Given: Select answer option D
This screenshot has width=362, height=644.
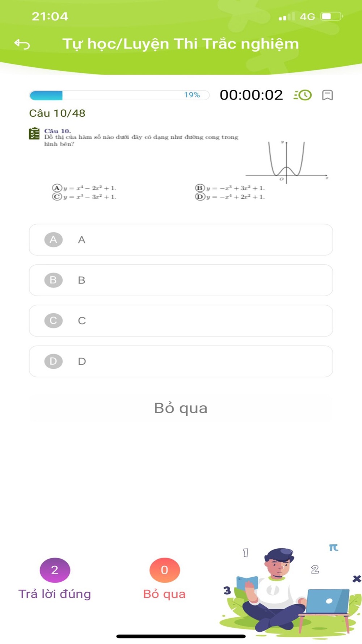Looking at the screenshot, I should [181, 361].
